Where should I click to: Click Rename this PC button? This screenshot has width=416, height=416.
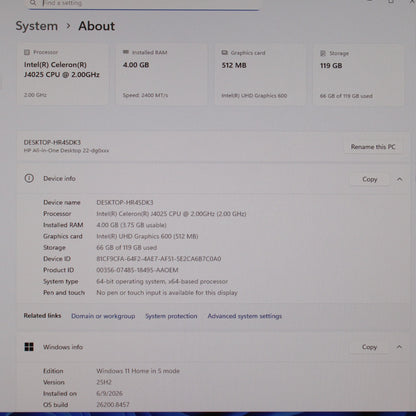pos(373,147)
